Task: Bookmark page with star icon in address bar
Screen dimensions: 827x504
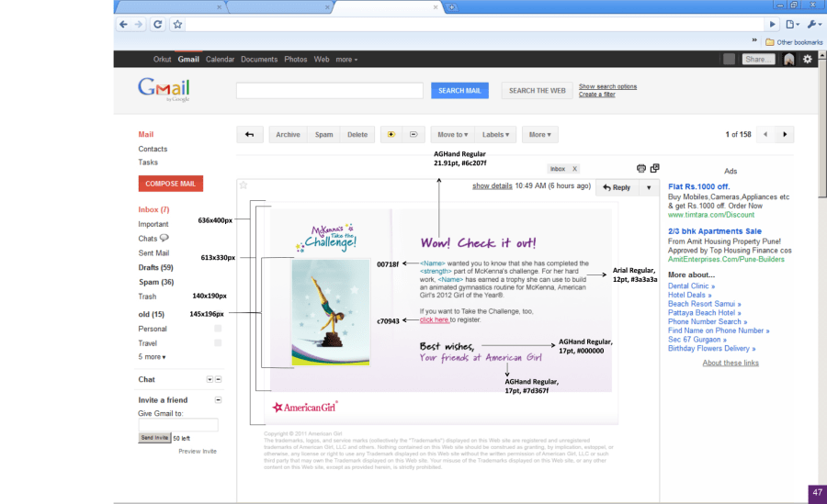Action: point(177,25)
